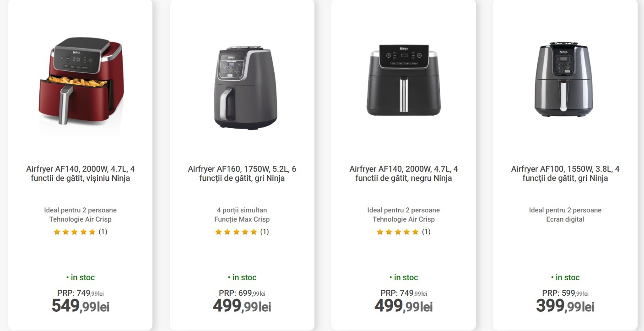This screenshot has height=331, width=644.
Task: Open review count (1) under black AF140
Action: [426, 232]
